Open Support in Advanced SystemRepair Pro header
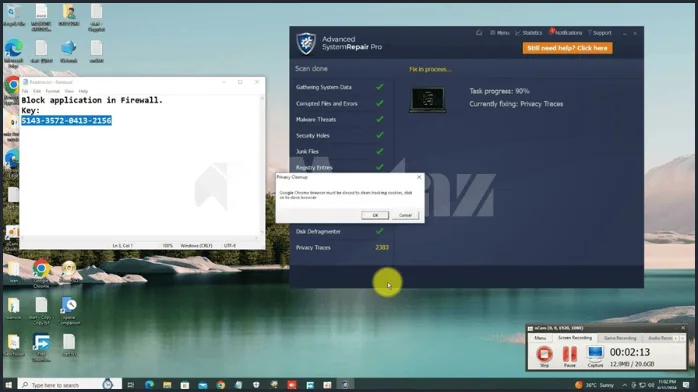The width and height of the screenshot is (698, 392). 600,32
